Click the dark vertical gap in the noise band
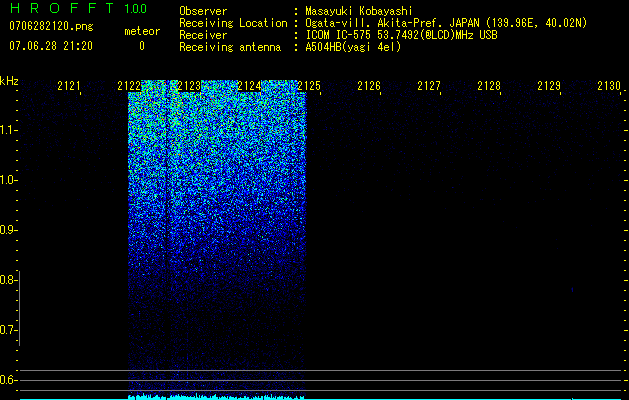This screenshot has width=629, height=400. (x=166, y=241)
